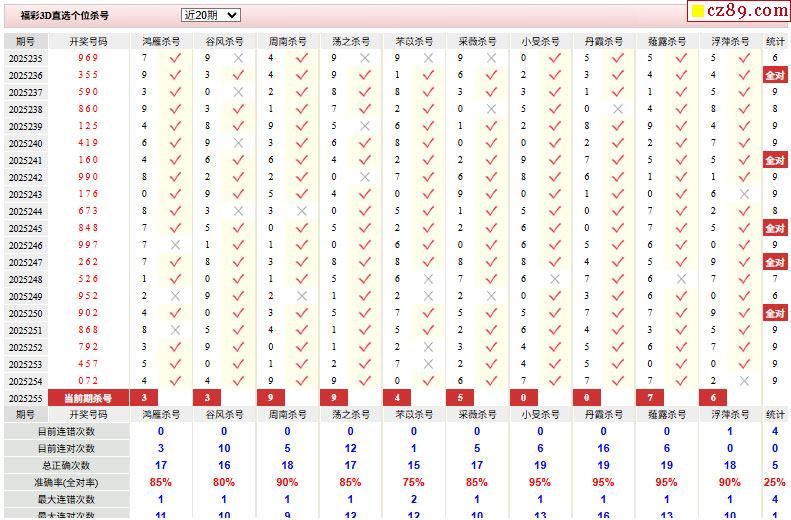
Task: Click the 16 current streak value under 丹霞杀号
Action: tap(603, 448)
